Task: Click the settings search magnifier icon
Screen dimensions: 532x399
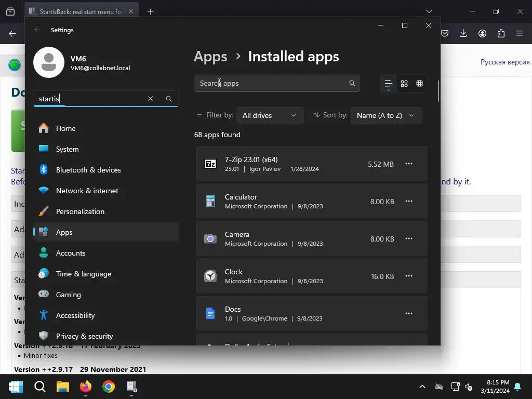Action: 169,98
